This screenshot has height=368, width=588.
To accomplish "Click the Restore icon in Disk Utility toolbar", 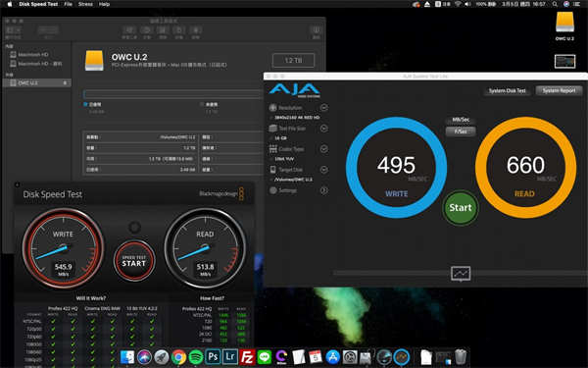I will 179,30.
